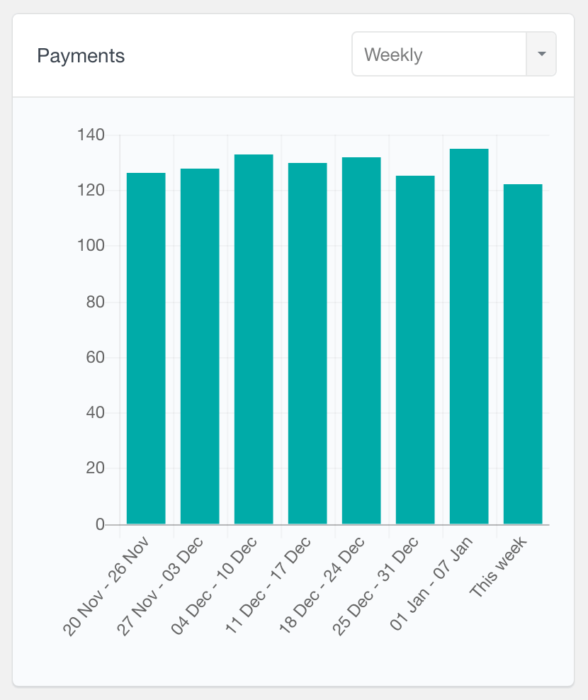
Task: Click the "This week" axis label
Action: click(x=498, y=567)
